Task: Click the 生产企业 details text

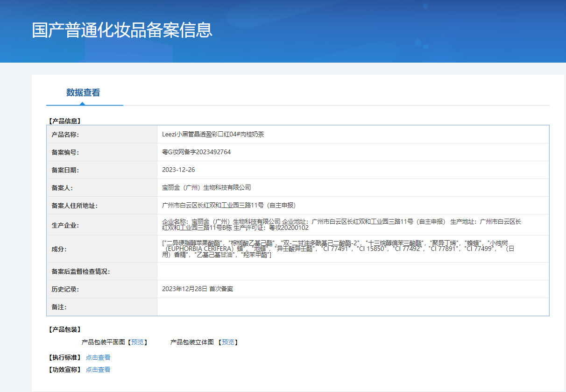Action: click(341, 225)
